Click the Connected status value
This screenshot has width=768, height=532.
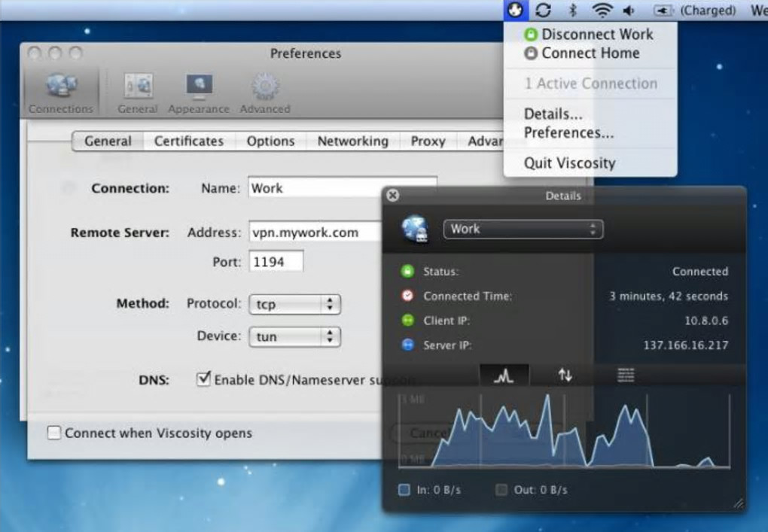click(700, 271)
